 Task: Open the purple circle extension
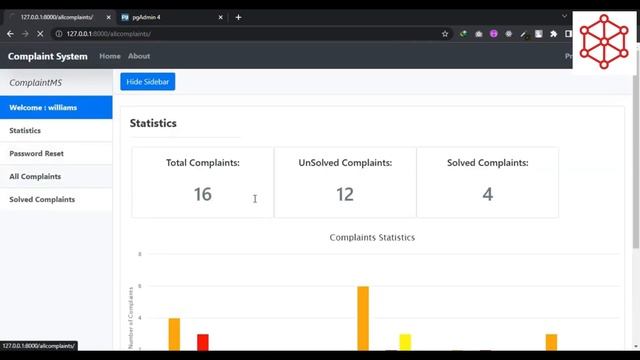point(493,34)
